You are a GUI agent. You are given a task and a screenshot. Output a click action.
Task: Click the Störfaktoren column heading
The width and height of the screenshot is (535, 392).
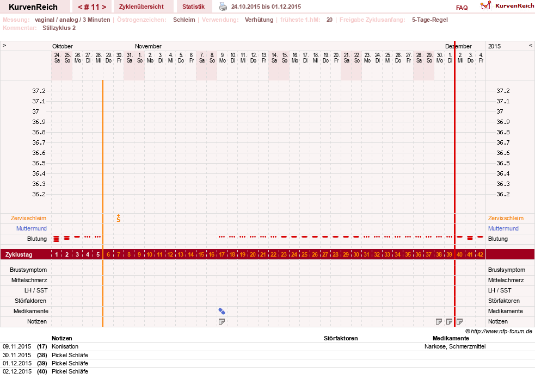341,339
